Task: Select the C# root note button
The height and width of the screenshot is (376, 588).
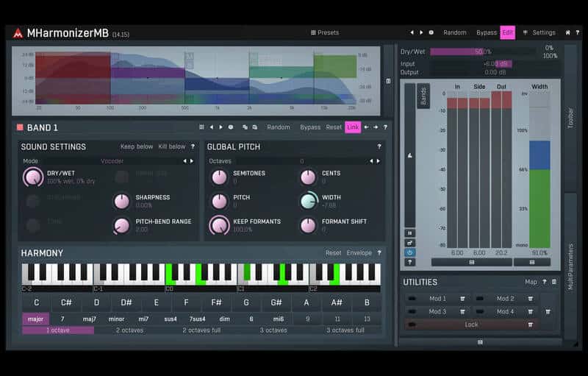Action: (x=66, y=302)
